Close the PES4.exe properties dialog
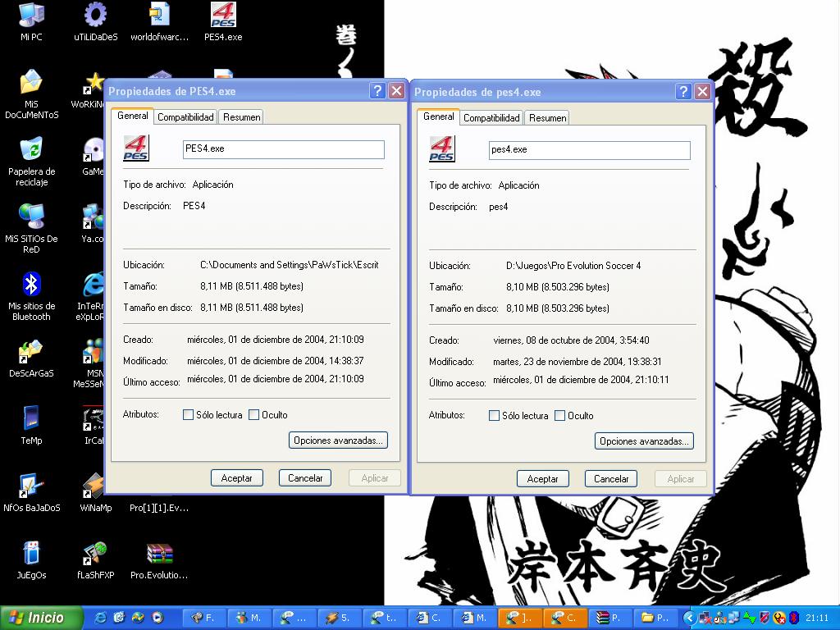Viewport: 840px width, 630px height. coord(396,90)
